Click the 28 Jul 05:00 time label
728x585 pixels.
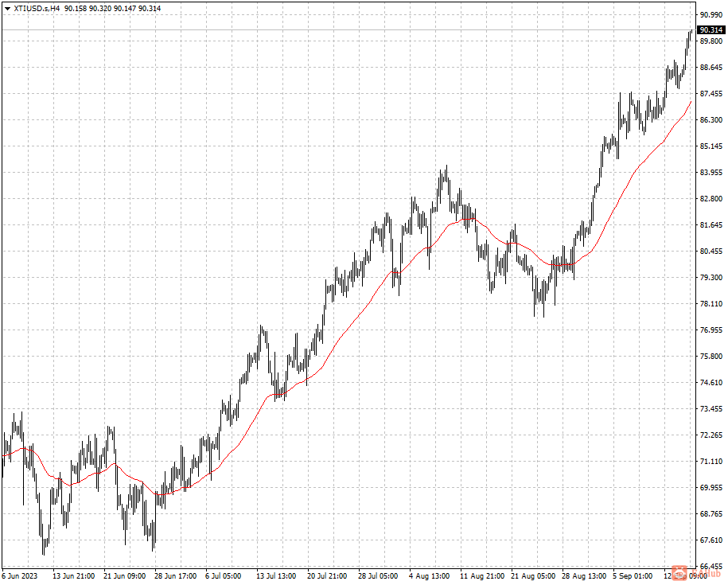378,576
